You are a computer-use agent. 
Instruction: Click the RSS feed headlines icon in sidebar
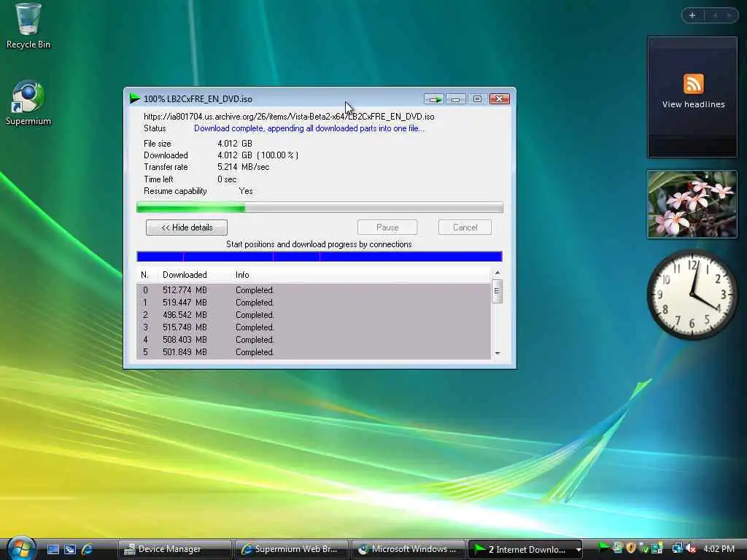coord(693,84)
